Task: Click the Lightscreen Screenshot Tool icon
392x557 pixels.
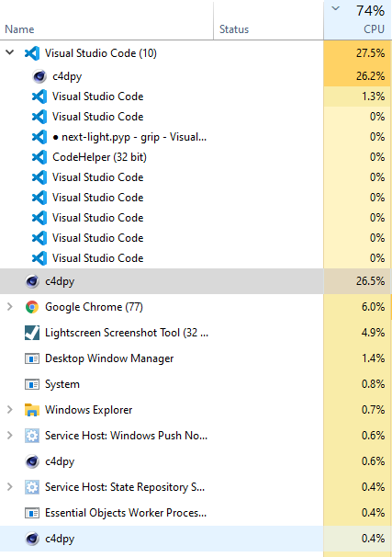Action: [32, 333]
